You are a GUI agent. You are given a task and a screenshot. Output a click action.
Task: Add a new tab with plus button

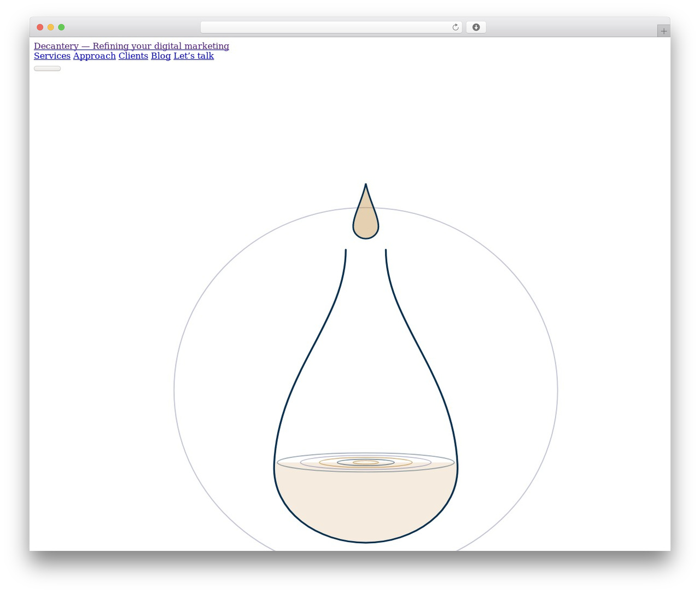tap(663, 31)
